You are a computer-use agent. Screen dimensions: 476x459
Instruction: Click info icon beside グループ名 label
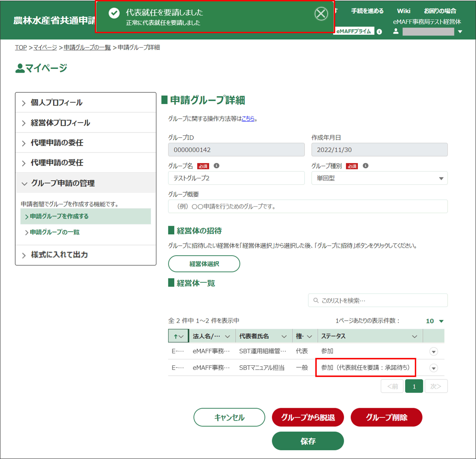coord(216,166)
